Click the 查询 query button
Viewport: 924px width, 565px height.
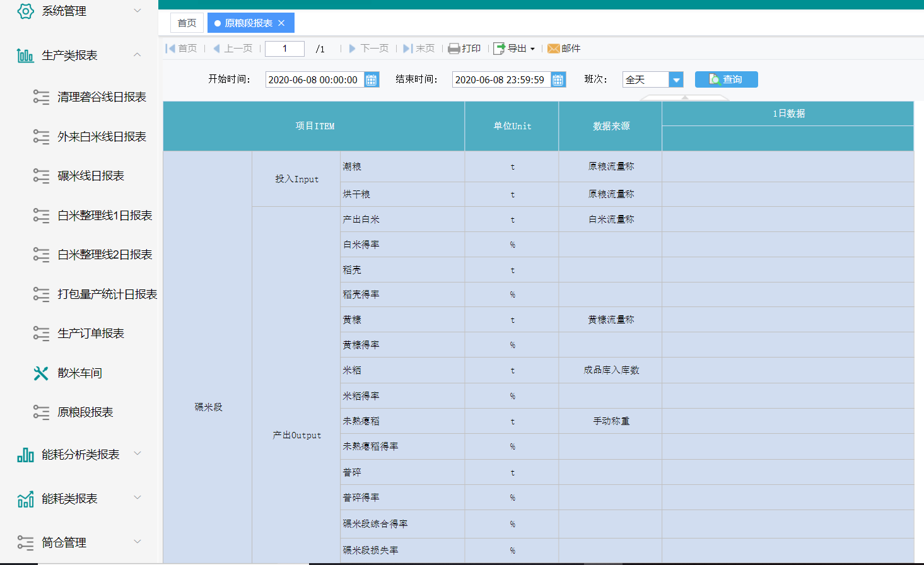(x=726, y=79)
